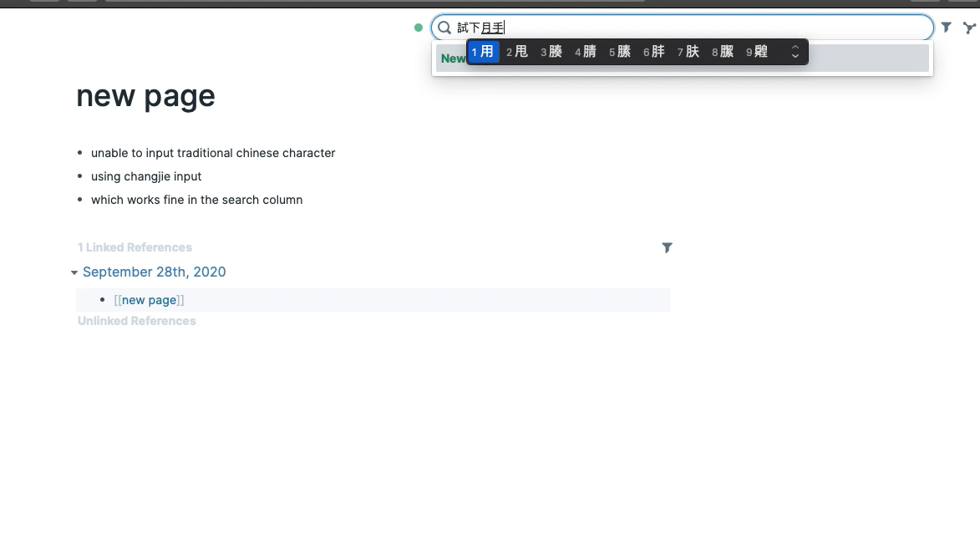Click the green sync status dot
This screenshot has width=980, height=544.
click(x=419, y=28)
